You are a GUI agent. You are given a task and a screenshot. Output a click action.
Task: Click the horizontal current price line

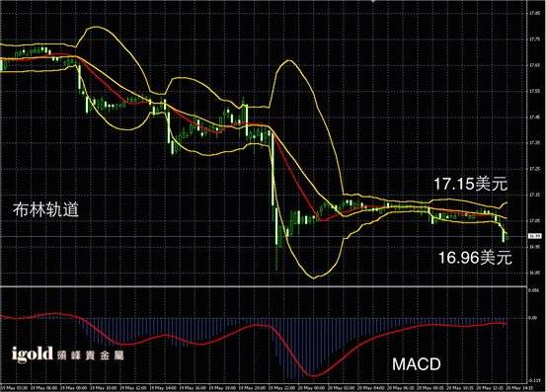(264, 236)
